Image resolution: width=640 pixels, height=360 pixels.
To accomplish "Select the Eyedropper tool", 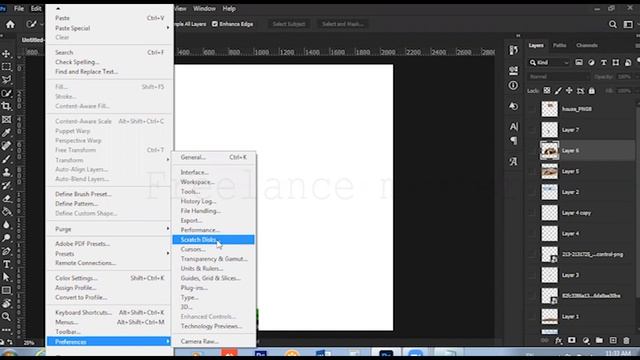I will [x=7, y=133].
